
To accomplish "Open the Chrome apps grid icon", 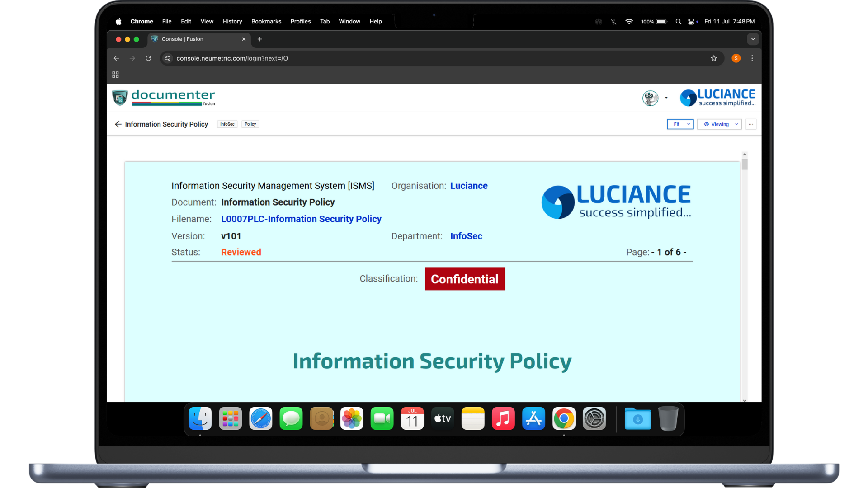I will pyautogui.click(x=115, y=75).
